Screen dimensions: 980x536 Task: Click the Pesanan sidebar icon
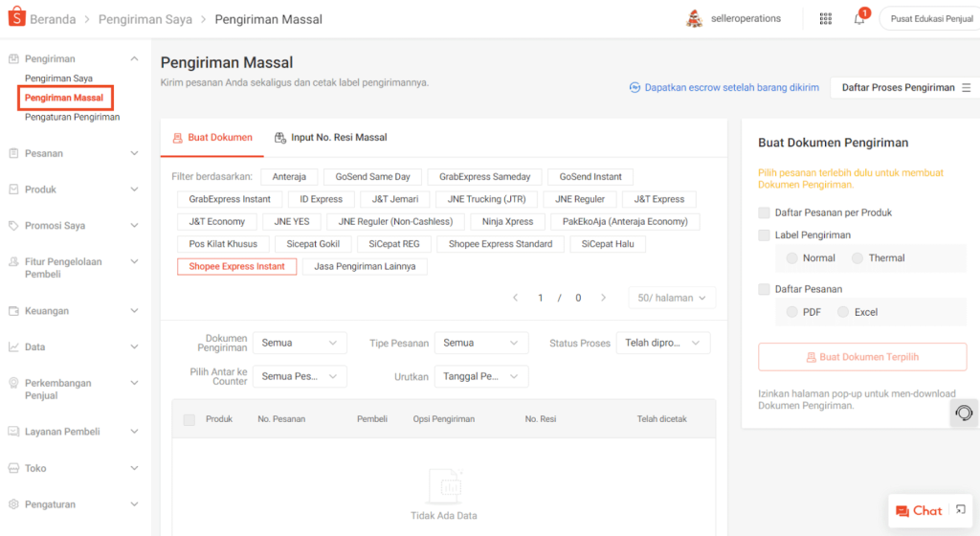click(x=13, y=153)
